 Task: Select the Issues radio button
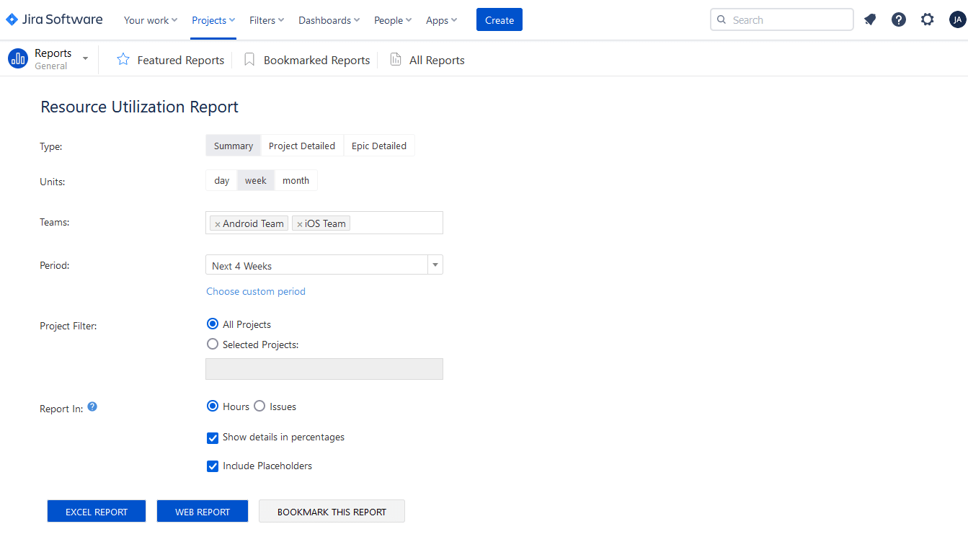coord(258,406)
